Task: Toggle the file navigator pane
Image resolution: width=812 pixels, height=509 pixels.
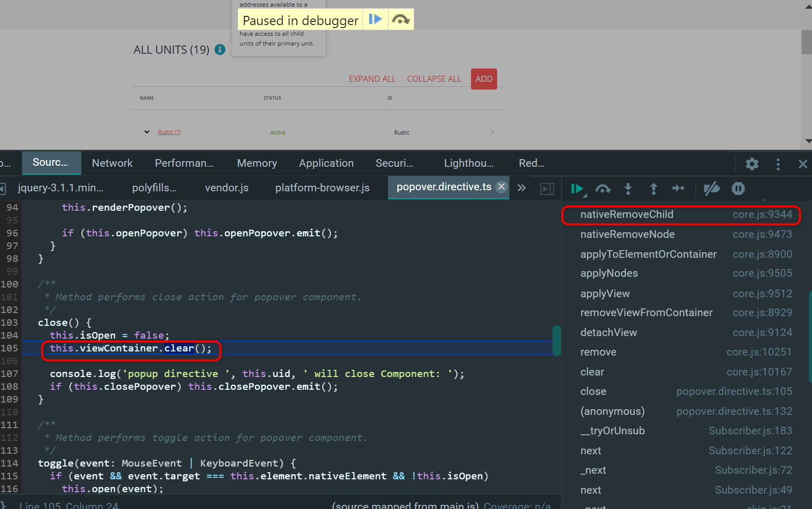Action: pos(3,189)
